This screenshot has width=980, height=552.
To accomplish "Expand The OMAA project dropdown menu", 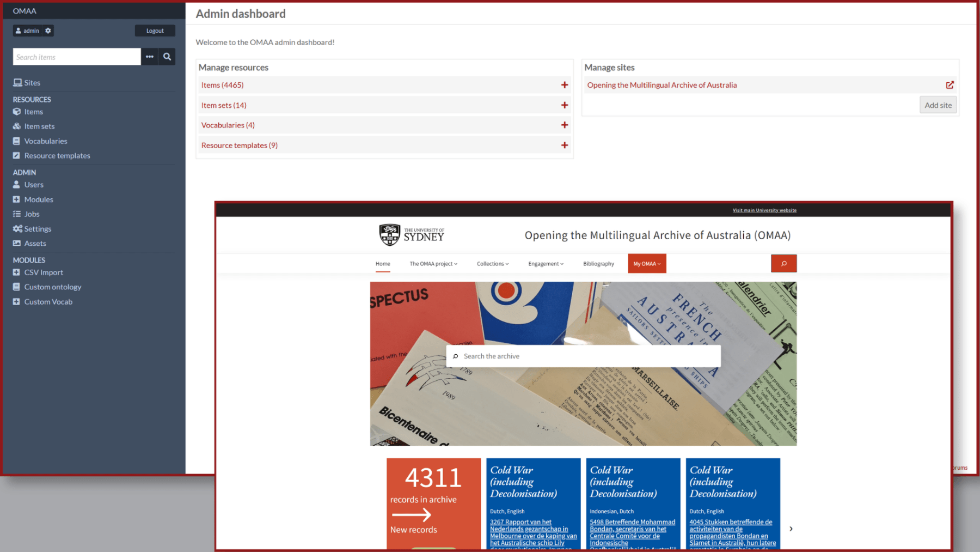I will click(433, 264).
